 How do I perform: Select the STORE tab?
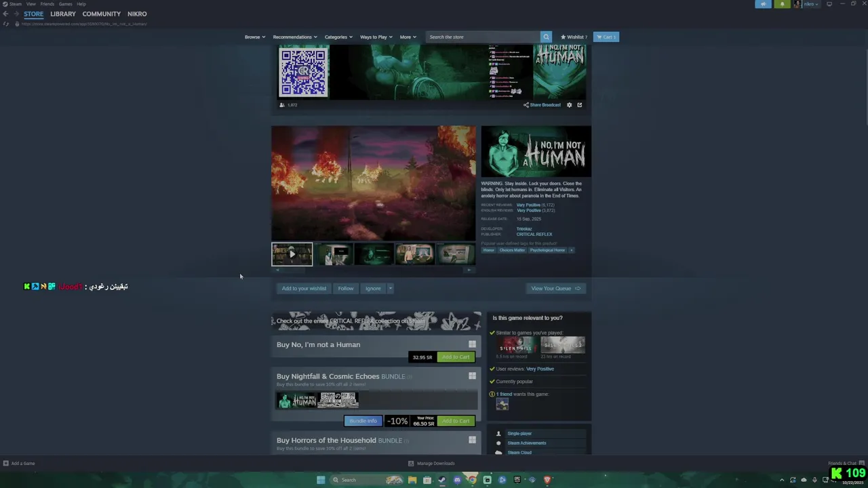[x=33, y=14]
